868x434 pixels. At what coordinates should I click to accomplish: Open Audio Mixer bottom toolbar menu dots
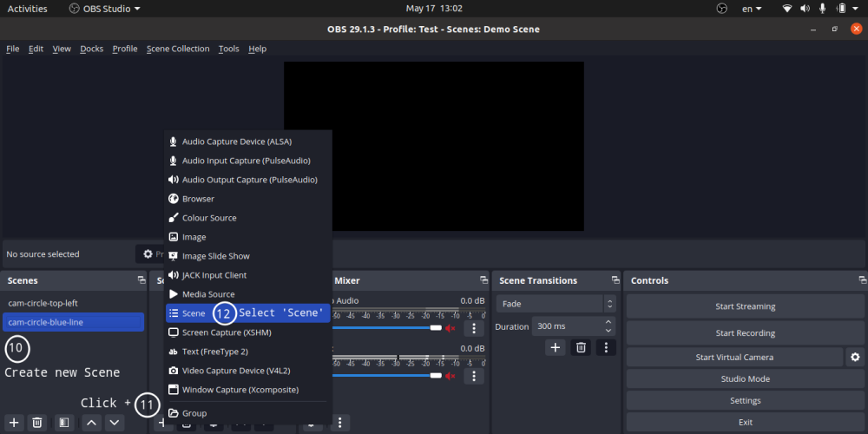(x=339, y=423)
